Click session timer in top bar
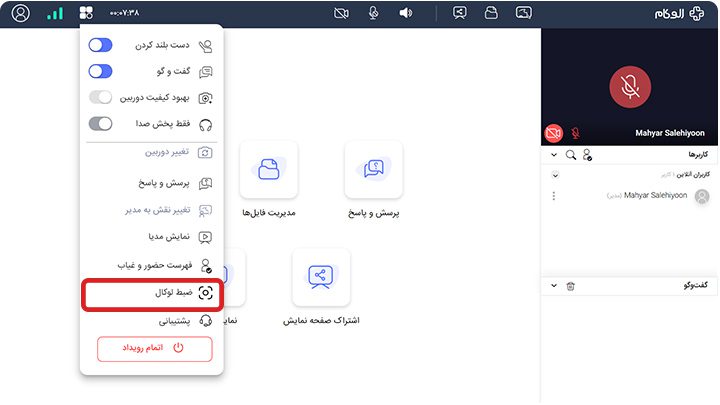The width and height of the screenshot is (720, 405). pos(124,13)
